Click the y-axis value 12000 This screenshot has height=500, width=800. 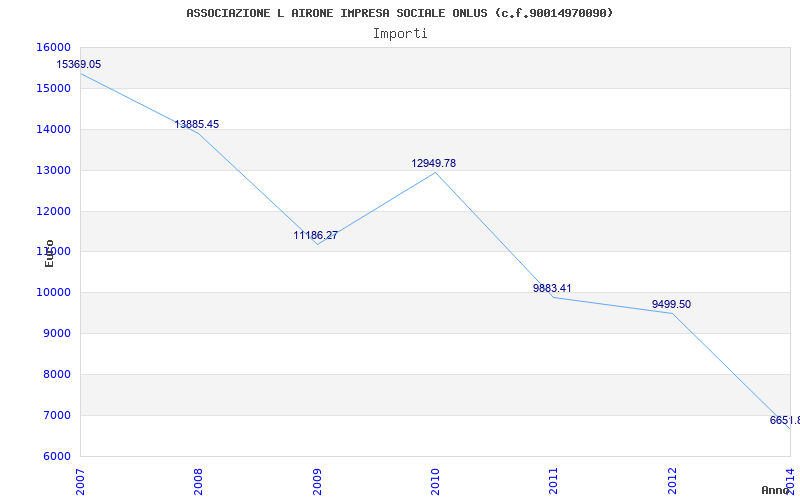click(x=54, y=211)
